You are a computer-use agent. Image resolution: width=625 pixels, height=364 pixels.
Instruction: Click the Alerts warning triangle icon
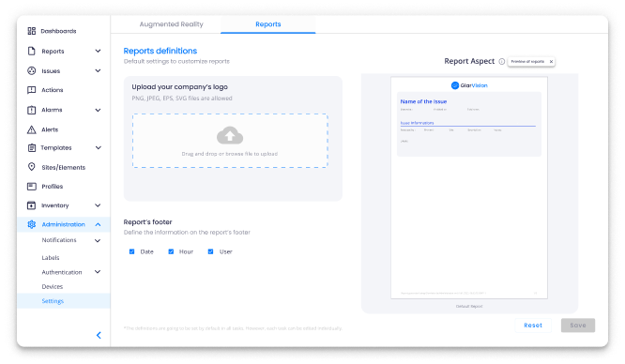[x=32, y=129]
